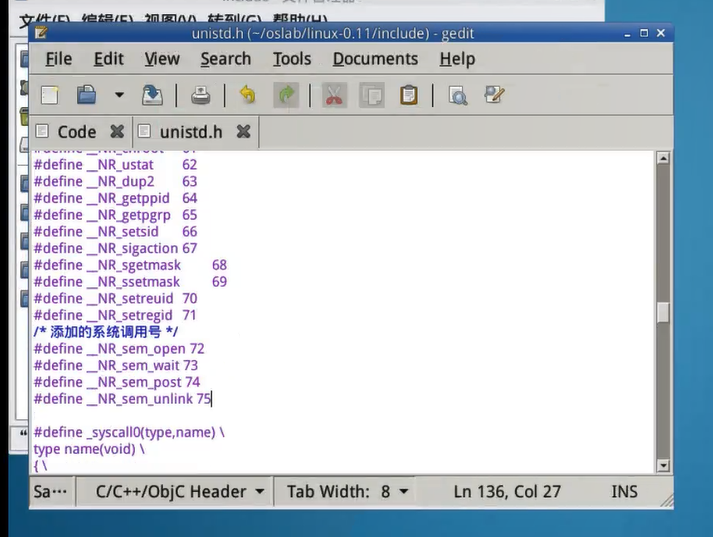Open the Search menu
This screenshot has height=537, width=713.
click(225, 59)
